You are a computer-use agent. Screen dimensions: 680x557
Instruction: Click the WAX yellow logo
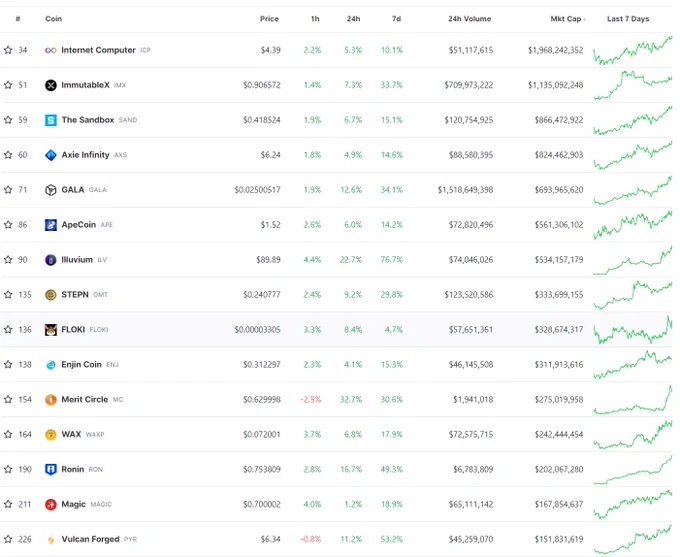tap(51, 434)
